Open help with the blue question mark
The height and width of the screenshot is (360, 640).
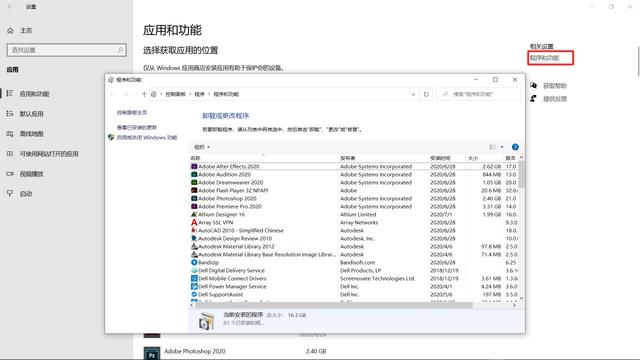(515, 147)
